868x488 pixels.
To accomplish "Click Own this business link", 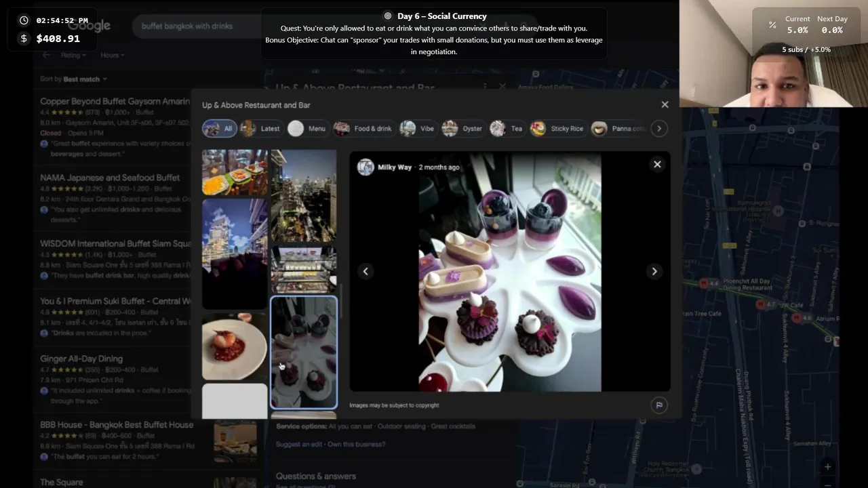I will click(357, 444).
